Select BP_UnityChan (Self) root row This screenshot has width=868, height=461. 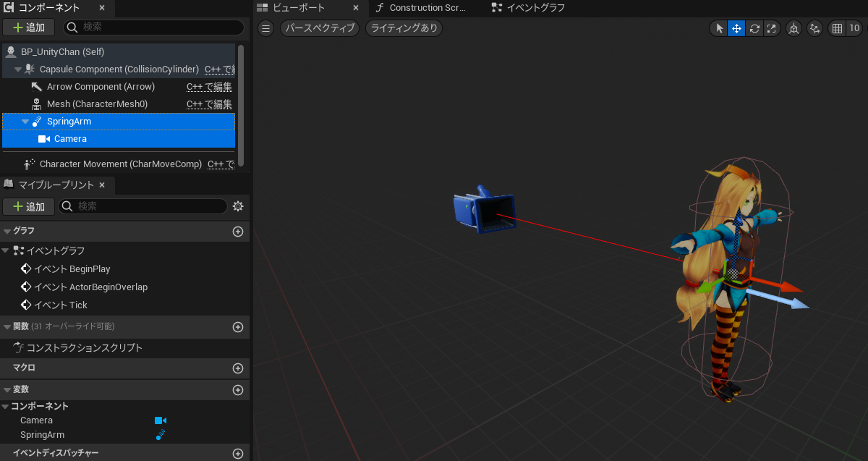pos(119,52)
